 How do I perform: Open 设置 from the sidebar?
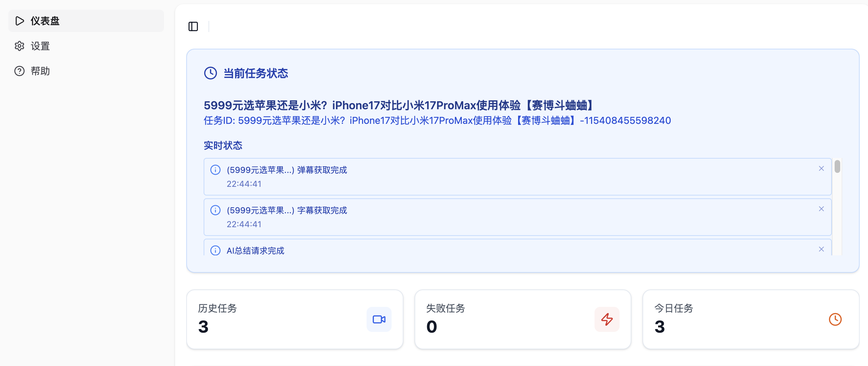39,46
